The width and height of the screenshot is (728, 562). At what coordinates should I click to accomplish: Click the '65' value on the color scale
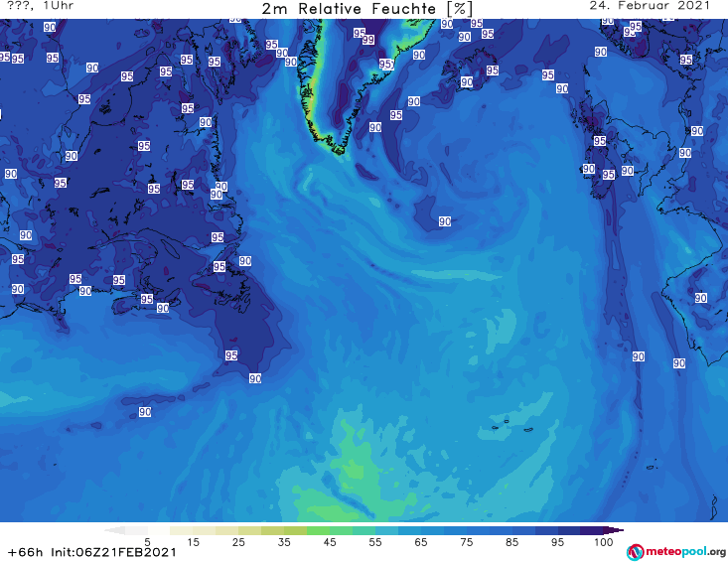pyautogui.click(x=421, y=542)
